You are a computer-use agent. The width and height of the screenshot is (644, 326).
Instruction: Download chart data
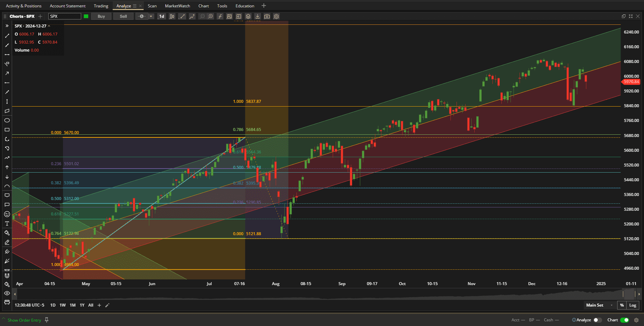coord(258,16)
